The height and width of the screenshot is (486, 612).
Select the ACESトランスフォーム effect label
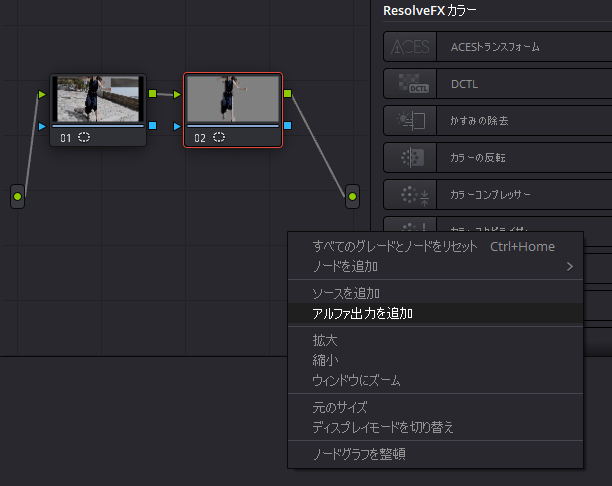tap(495, 47)
